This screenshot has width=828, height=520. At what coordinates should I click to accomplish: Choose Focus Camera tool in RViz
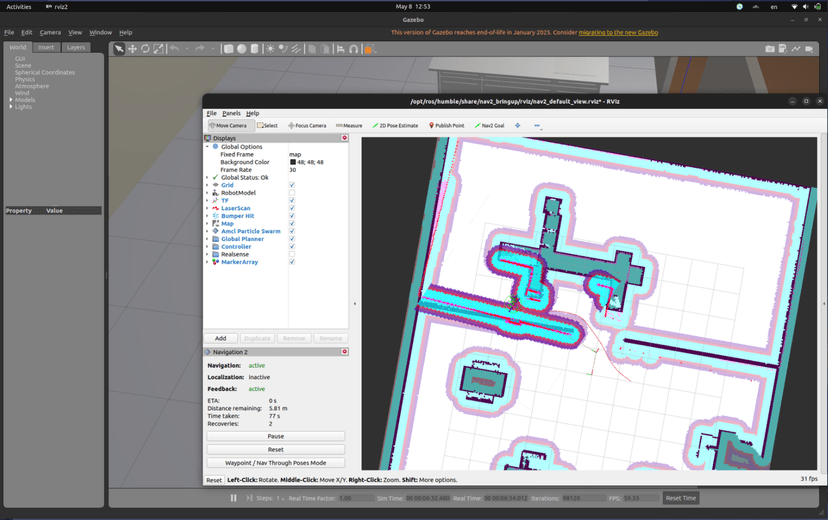tap(307, 126)
